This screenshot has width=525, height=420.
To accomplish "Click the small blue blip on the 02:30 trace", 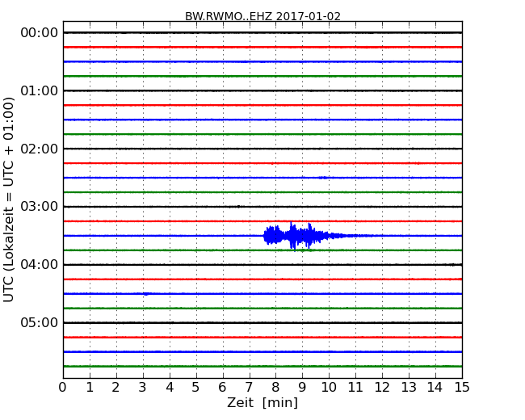I will (323, 178).
